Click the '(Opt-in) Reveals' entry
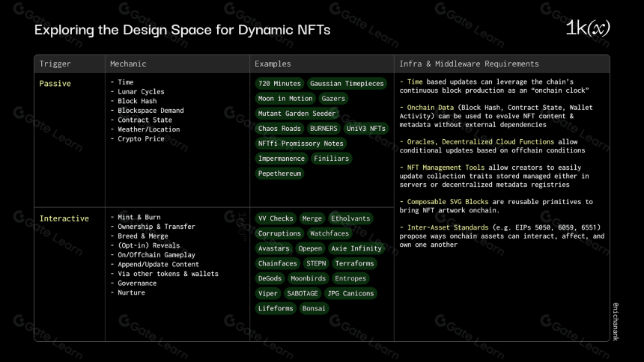The height and width of the screenshot is (362, 644). (149, 245)
